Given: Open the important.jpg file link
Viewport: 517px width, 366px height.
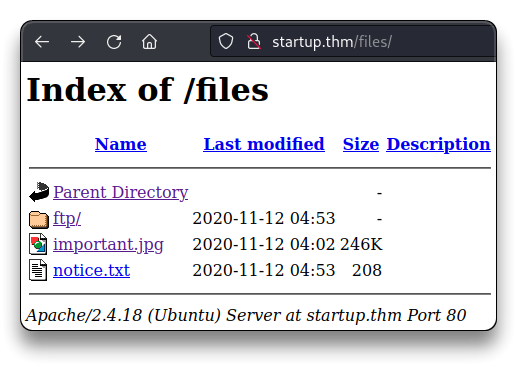Looking at the screenshot, I should point(108,245).
